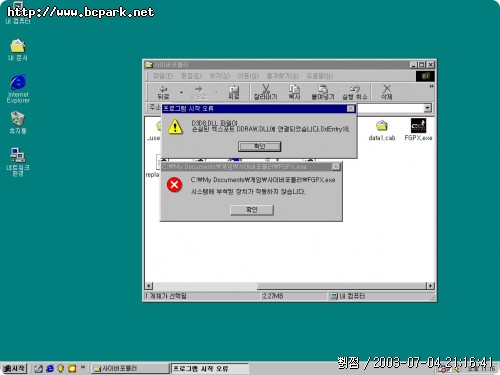
Task: Open the 이동(G) menu
Action: pos(248,76)
